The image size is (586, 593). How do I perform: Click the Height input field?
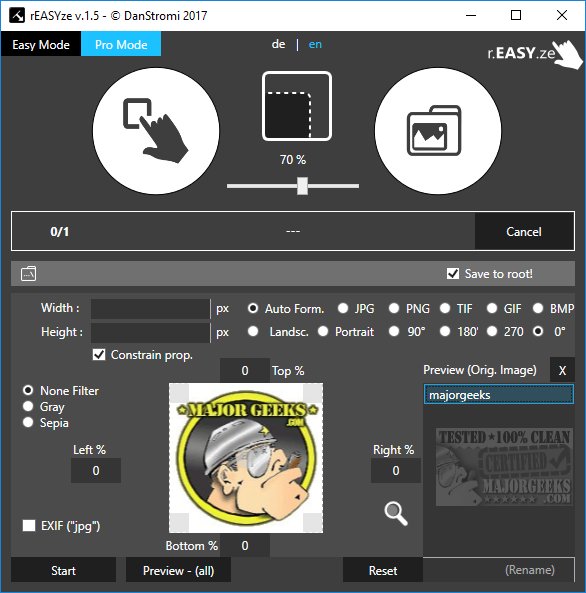pyautogui.click(x=150, y=332)
